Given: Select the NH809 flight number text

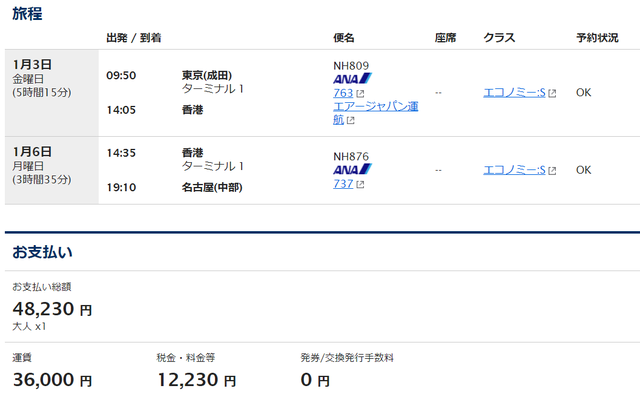Looking at the screenshot, I should pyautogui.click(x=351, y=66).
